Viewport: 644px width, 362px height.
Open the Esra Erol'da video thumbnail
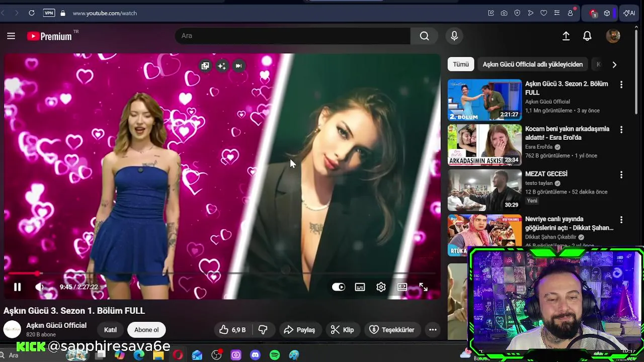(x=485, y=145)
